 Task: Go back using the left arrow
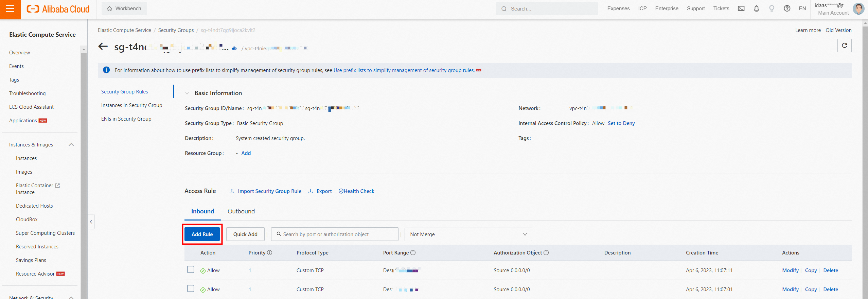pyautogui.click(x=103, y=47)
